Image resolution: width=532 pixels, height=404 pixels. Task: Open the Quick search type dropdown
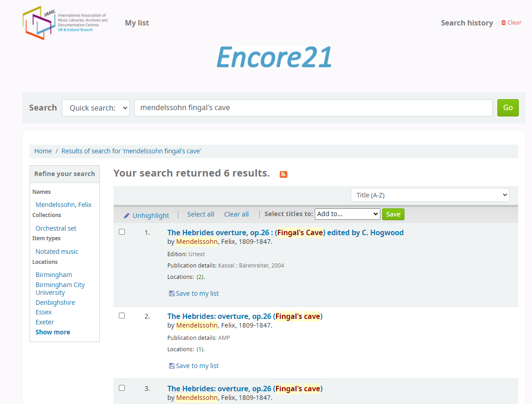96,108
